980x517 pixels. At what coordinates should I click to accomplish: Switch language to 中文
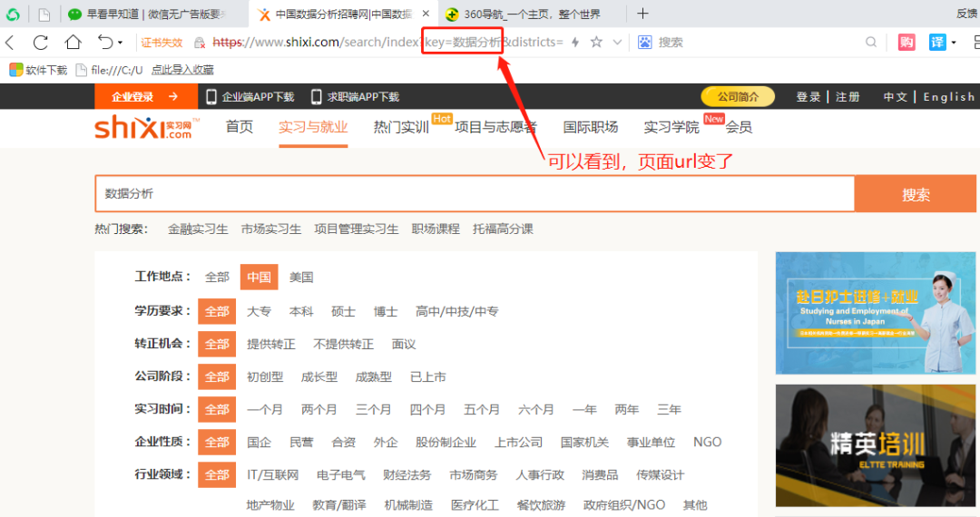tap(895, 97)
